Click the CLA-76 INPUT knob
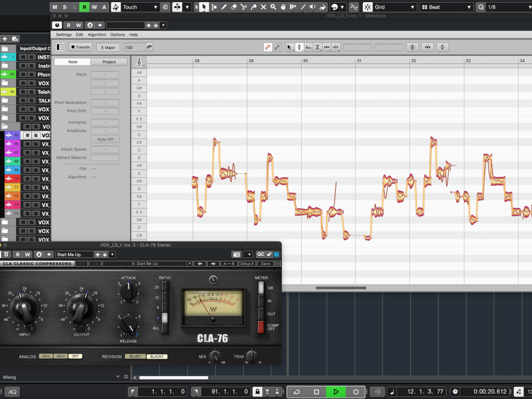This screenshot has width=532, height=399. [25, 309]
